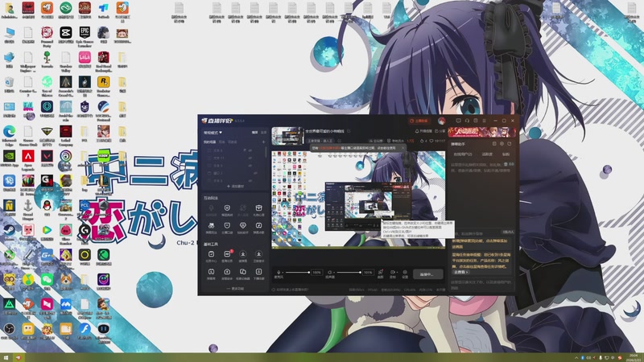This screenshot has width=644, height=362.
Task: Adjust the speaker volume slider
Action: [x=349, y=272]
